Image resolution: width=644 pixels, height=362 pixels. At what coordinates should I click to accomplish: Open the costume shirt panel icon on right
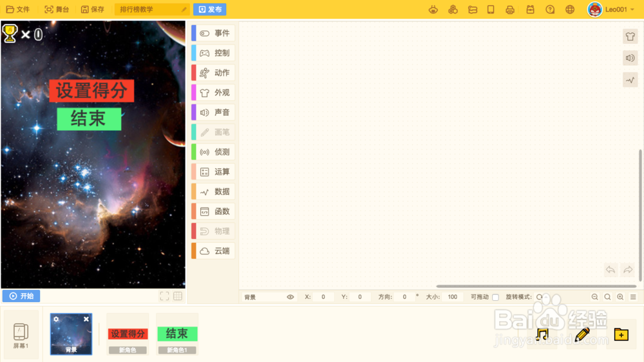coord(630,37)
